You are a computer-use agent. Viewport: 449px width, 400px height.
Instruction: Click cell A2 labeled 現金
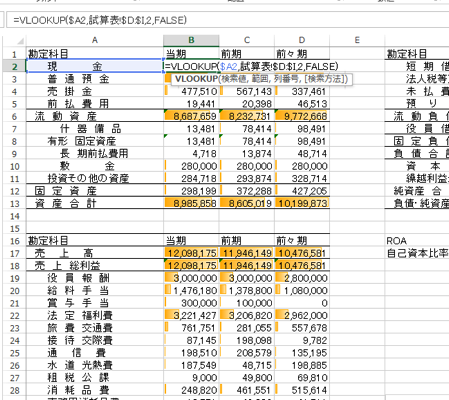[95, 66]
